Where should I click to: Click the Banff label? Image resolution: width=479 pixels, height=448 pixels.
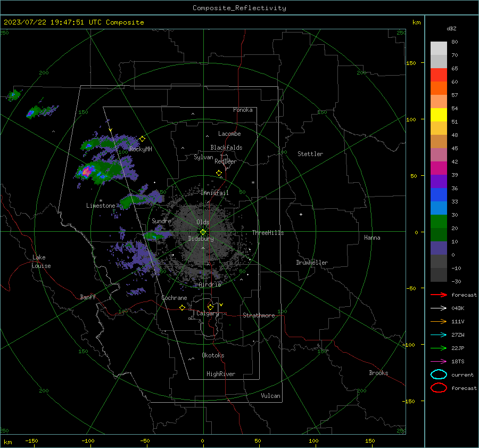88,297
